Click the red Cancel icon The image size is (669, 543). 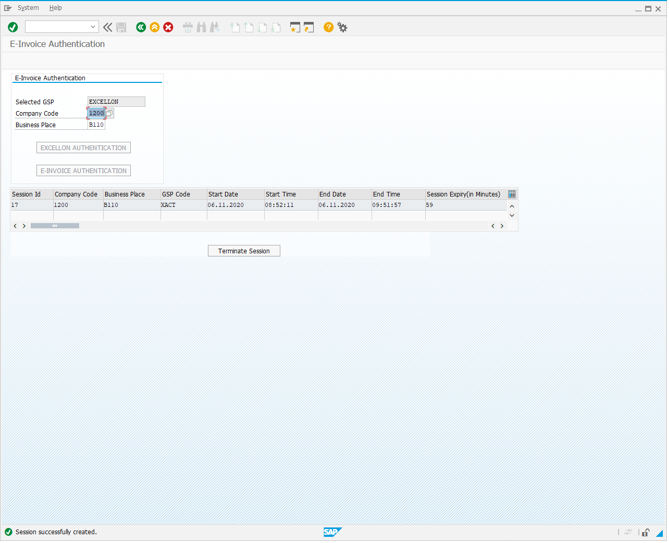(x=169, y=27)
